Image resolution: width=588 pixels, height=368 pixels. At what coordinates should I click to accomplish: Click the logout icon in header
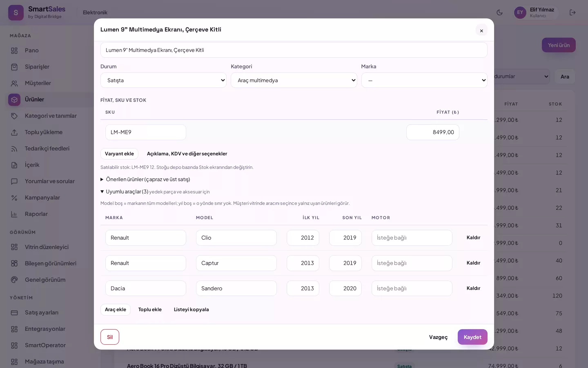pyautogui.click(x=572, y=12)
